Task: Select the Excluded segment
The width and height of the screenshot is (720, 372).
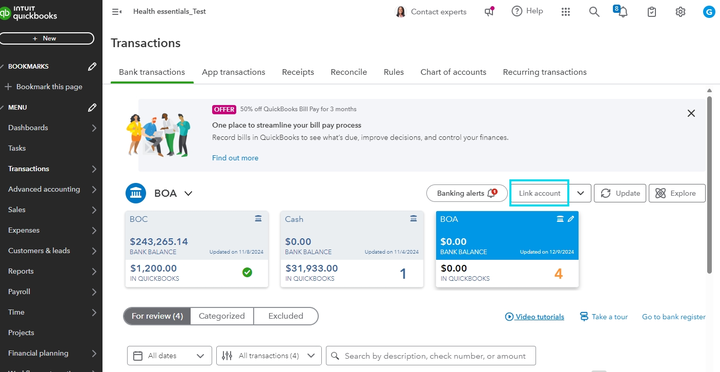Action: point(286,316)
